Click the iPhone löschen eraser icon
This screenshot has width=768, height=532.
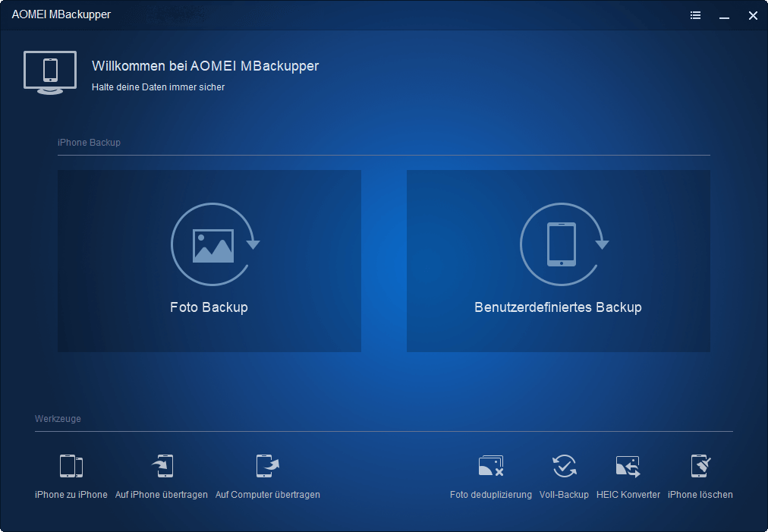700,466
